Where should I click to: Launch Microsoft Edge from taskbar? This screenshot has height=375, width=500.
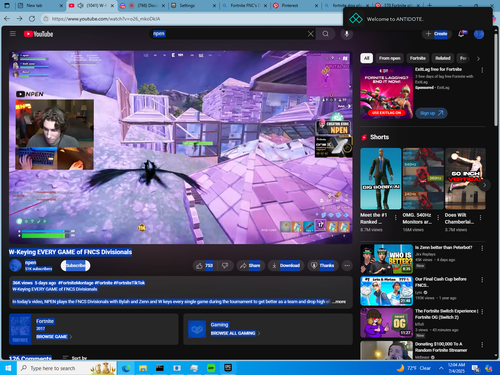click(x=126, y=368)
